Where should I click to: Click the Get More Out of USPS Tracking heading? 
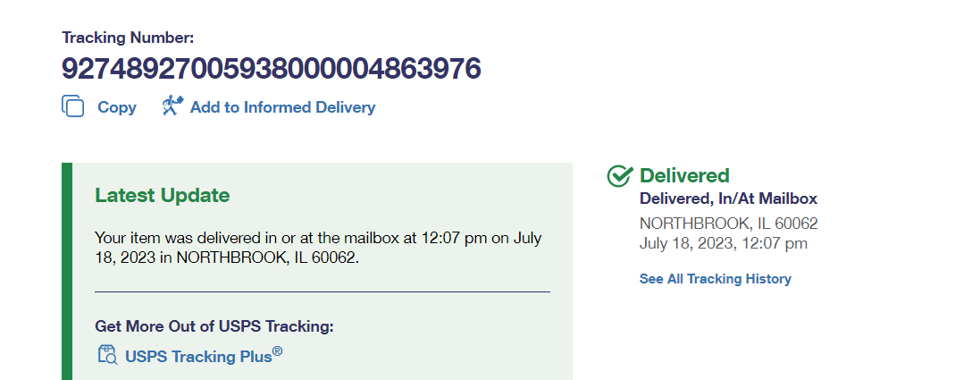pos(214,326)
